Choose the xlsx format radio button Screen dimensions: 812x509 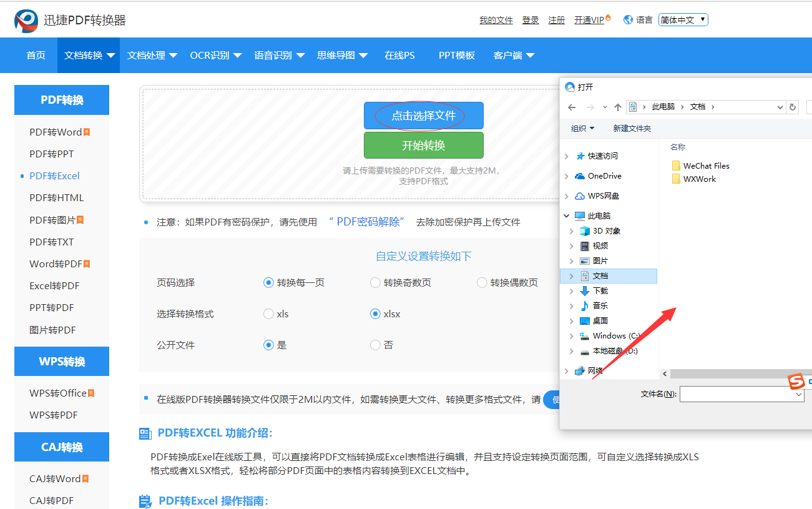tap(375, 314)
